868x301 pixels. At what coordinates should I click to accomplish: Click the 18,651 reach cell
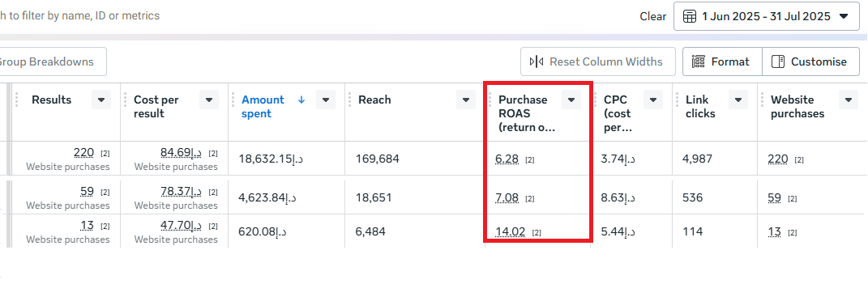tap(373, 197)
